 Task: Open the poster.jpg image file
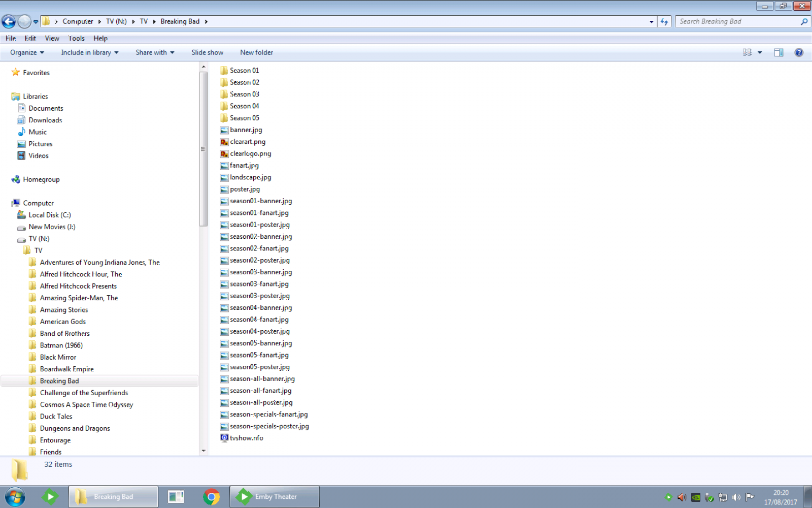(244, 189)
